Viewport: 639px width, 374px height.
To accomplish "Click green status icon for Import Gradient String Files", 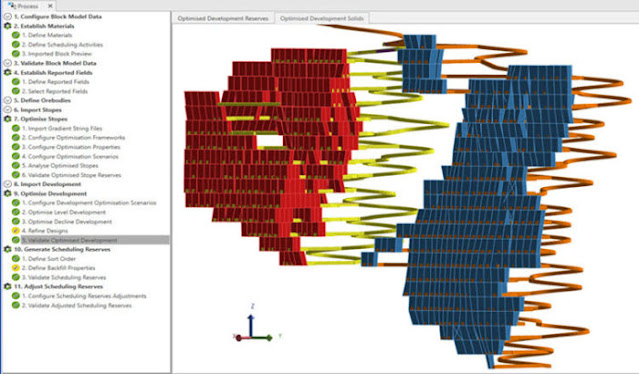I will click(x=16, y=128).
